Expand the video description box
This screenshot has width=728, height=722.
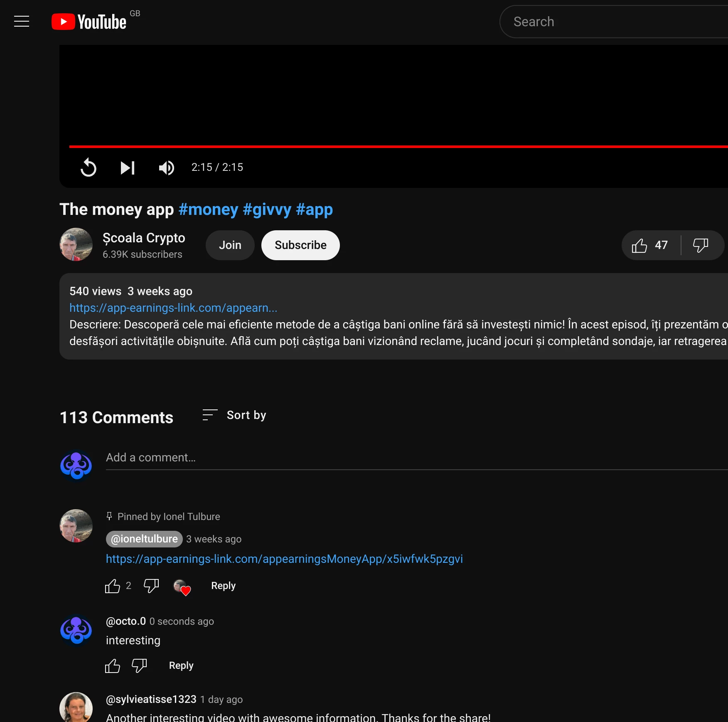(x=394, y=316)
